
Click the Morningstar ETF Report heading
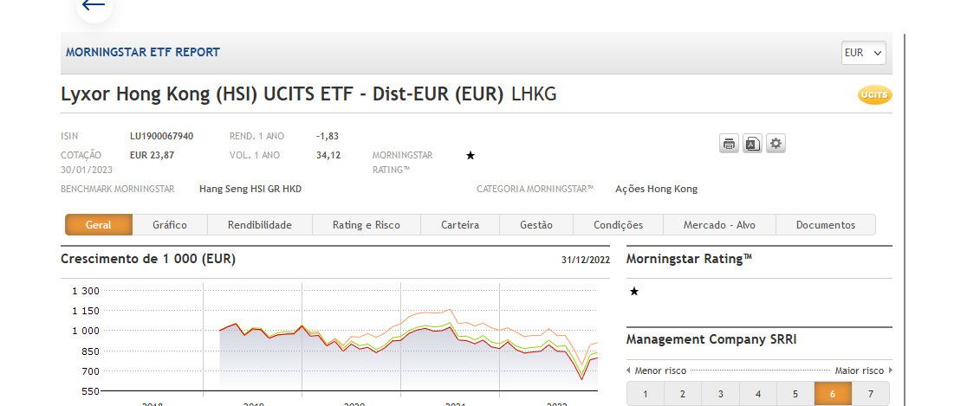(143, 53)
